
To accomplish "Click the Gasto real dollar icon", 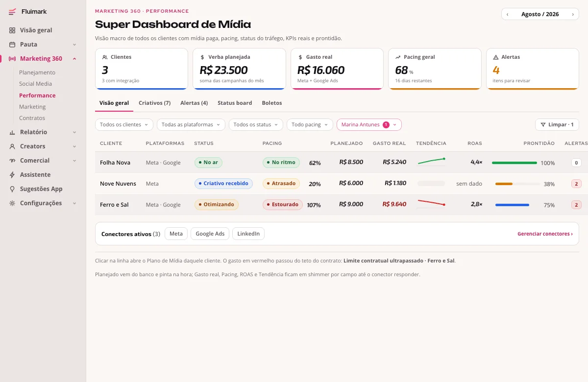I will pos(300,57).
